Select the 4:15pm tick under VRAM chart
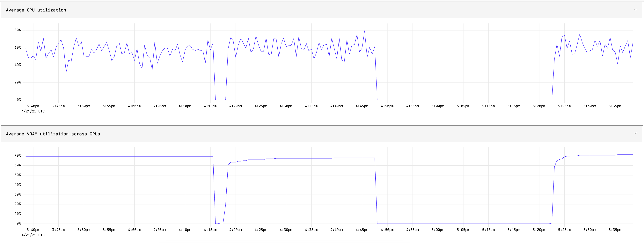This screenshot has width=644, height=243. 210,230
